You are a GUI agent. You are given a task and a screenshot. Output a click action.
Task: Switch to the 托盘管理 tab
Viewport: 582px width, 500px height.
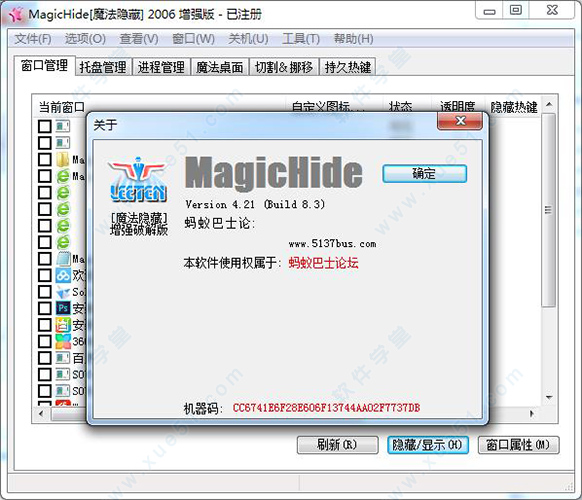[103, 67]
